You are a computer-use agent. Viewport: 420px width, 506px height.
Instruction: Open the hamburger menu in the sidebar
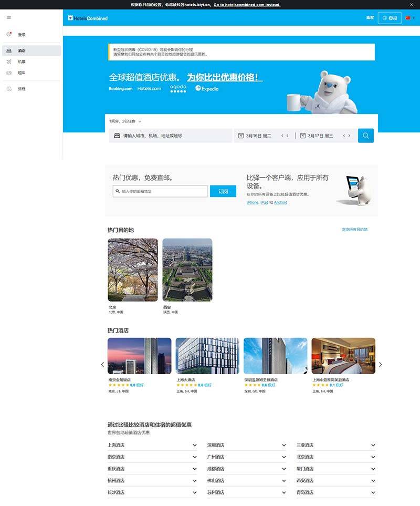click(x=9, y=18)
